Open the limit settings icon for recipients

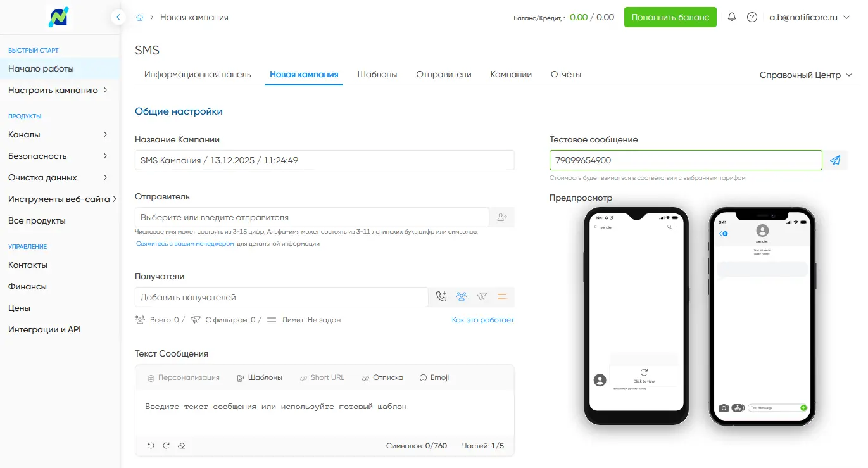(x=502, y=296)
